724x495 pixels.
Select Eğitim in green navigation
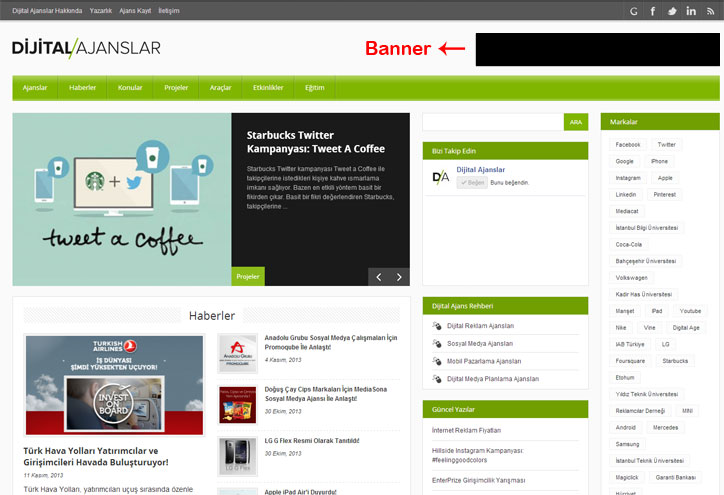(314, 88)
